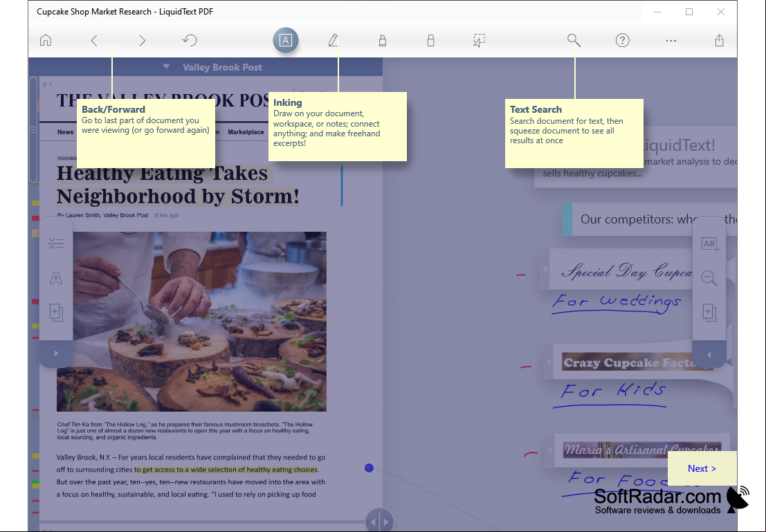Pick the eraser tool
This screenshot has width=766, height=532.
430,41
